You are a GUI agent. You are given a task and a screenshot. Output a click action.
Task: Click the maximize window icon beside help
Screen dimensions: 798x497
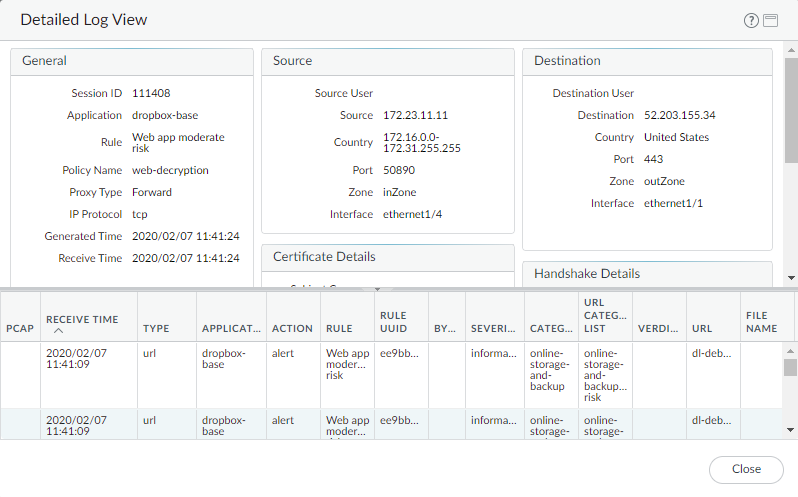click(771, 20)
